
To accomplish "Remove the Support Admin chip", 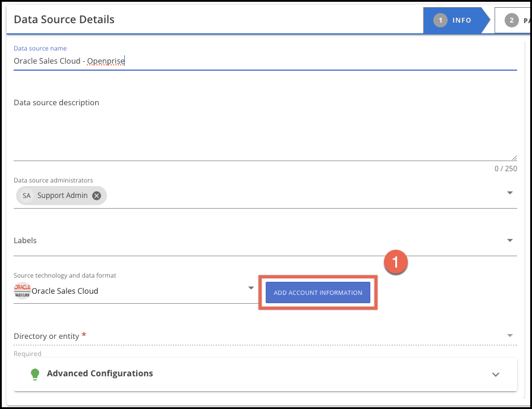I will pyautogui.click(x=97, y=196).
